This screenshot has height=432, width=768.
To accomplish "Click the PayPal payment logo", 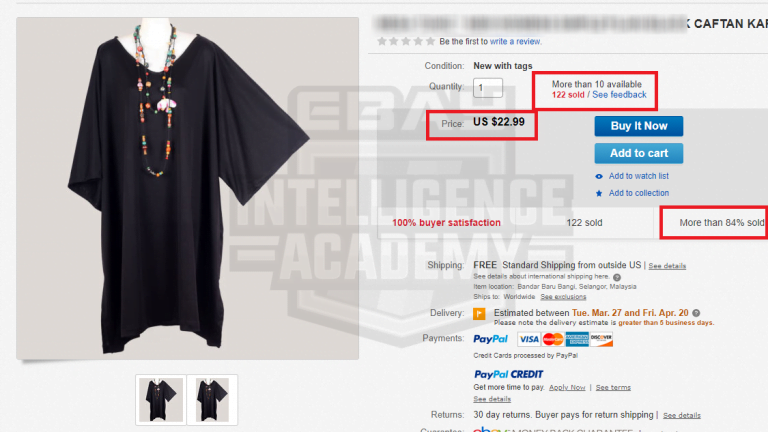I will 490,339.
